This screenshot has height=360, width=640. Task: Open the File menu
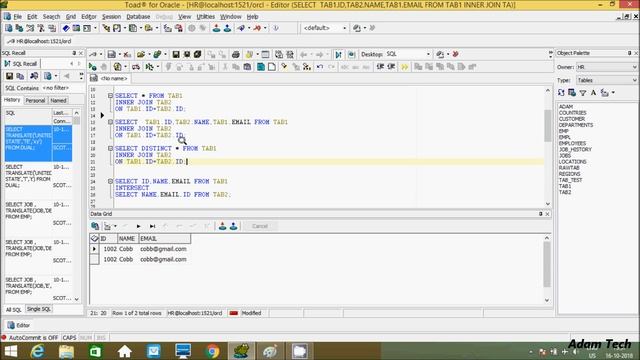18,17
